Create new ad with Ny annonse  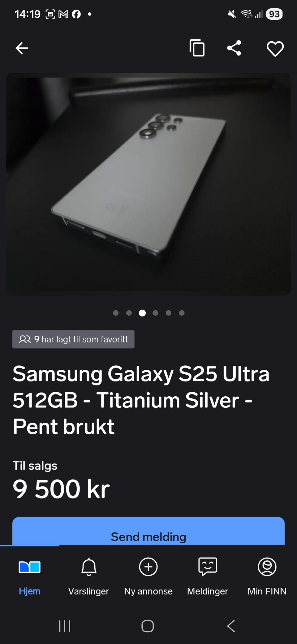pyautogui.click(x=148, y=577)
